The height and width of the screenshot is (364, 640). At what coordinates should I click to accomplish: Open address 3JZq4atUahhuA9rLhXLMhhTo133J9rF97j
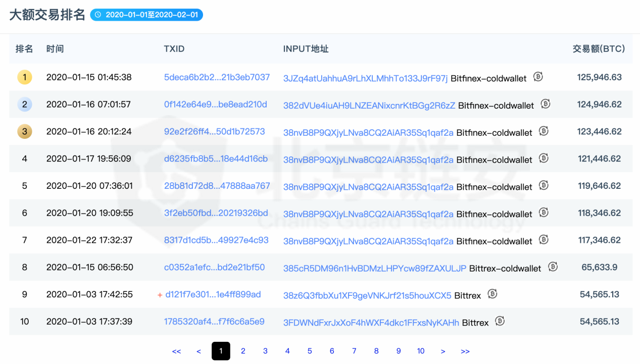tap(365, 78)
